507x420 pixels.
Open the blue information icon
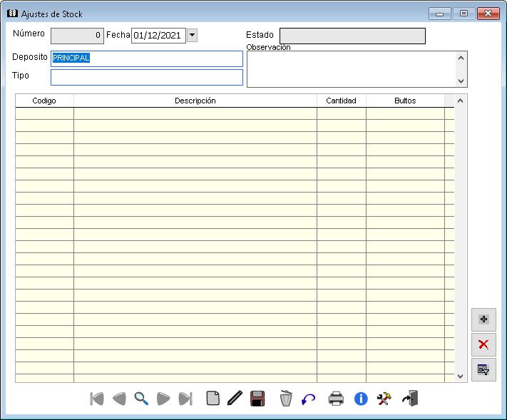coord(361,399)
